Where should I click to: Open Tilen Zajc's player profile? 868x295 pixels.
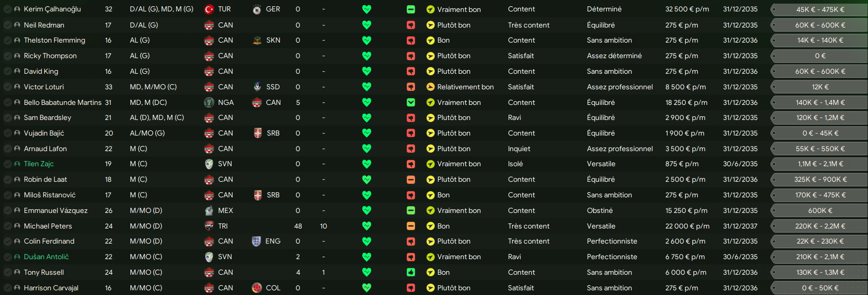39,164
